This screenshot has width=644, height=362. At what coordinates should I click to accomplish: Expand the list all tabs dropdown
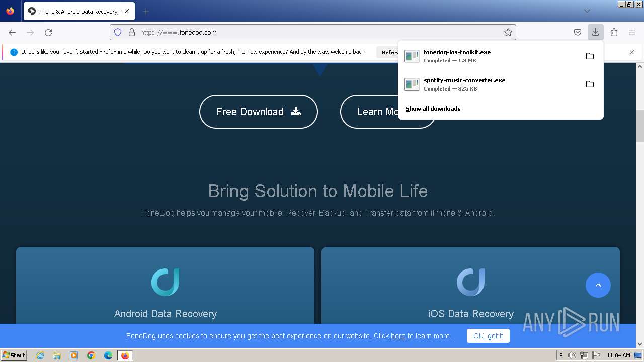pos(587,11)
